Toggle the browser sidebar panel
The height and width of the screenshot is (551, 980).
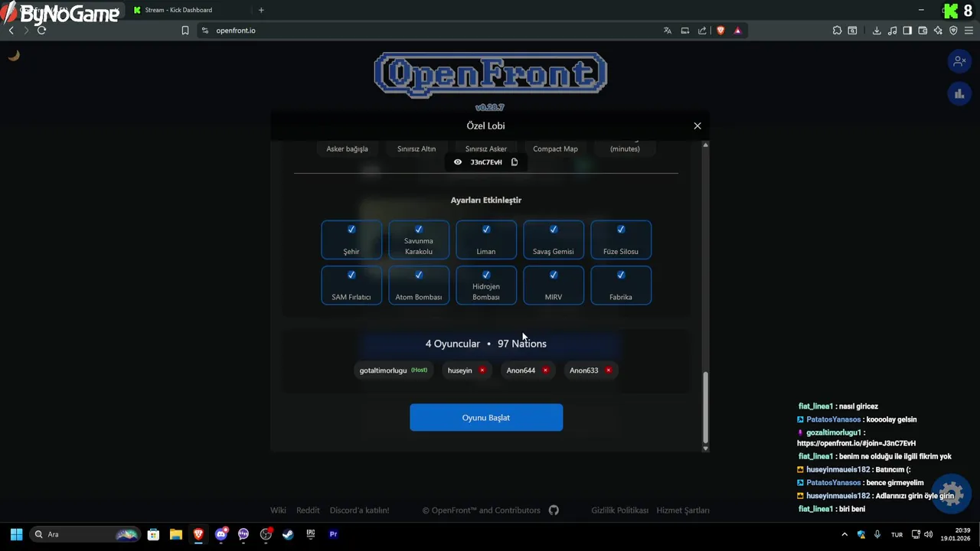[x=907, y=31]
